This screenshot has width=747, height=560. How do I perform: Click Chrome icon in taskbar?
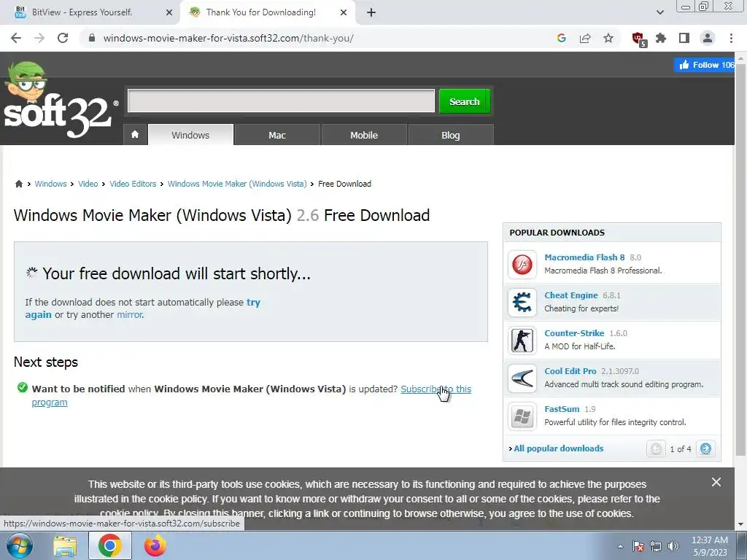pyautogui.click(x=110, y=545)
